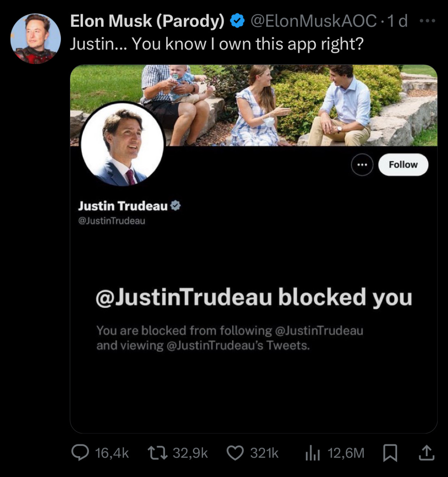Click the grey @JustinTrudeau handle under profile name
The height and width of the screenshot is (477, 448).
tap(111, 221)
